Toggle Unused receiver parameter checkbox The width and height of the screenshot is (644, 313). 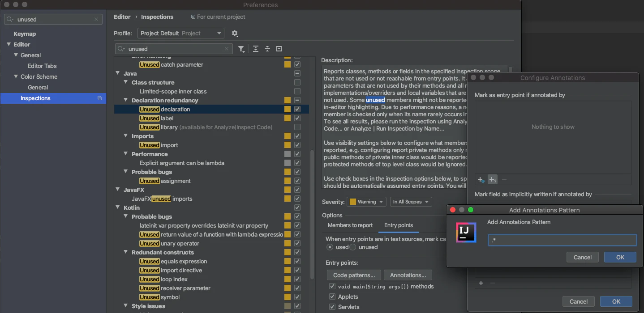(x=297, y=288)
